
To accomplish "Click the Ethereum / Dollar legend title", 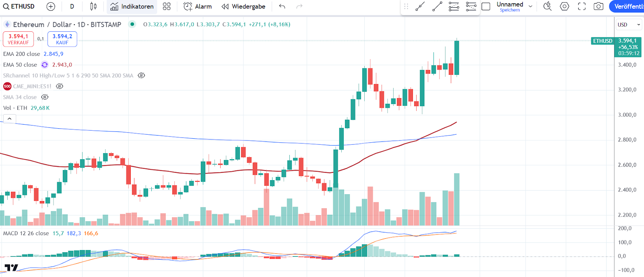I will 67,25.
